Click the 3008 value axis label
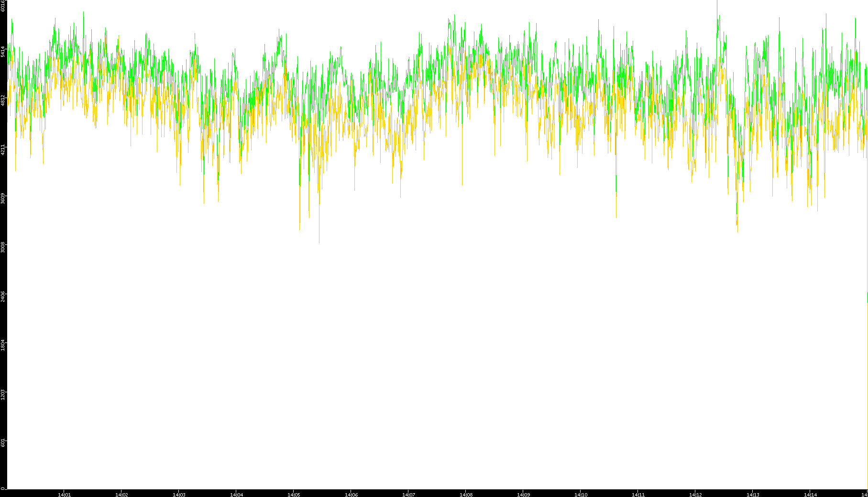 point(3,247)
